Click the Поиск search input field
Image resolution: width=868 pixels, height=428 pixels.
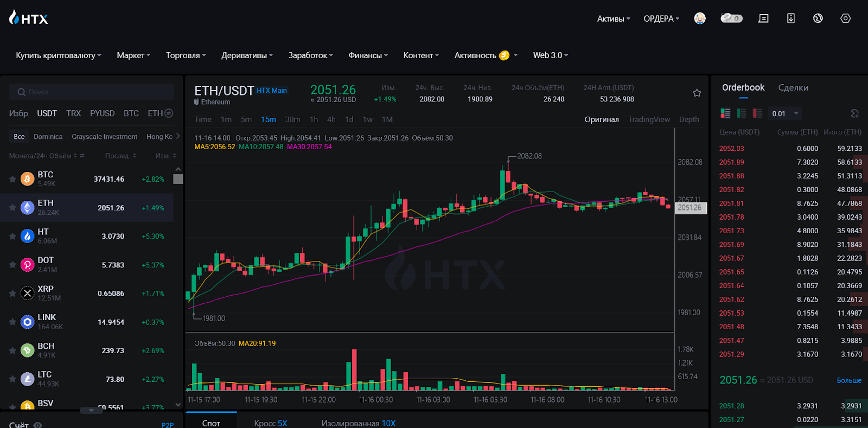(x=91, y=92)
